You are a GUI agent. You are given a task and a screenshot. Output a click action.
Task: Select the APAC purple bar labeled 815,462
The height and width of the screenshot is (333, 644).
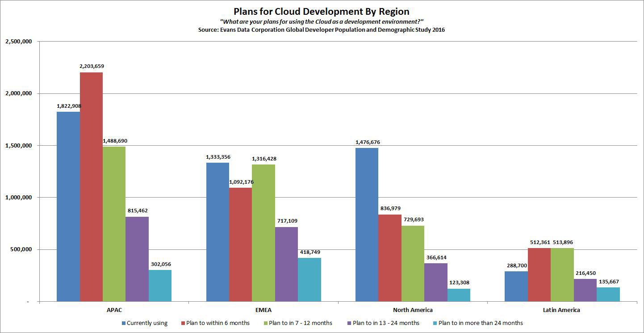[x=137, y=259]
